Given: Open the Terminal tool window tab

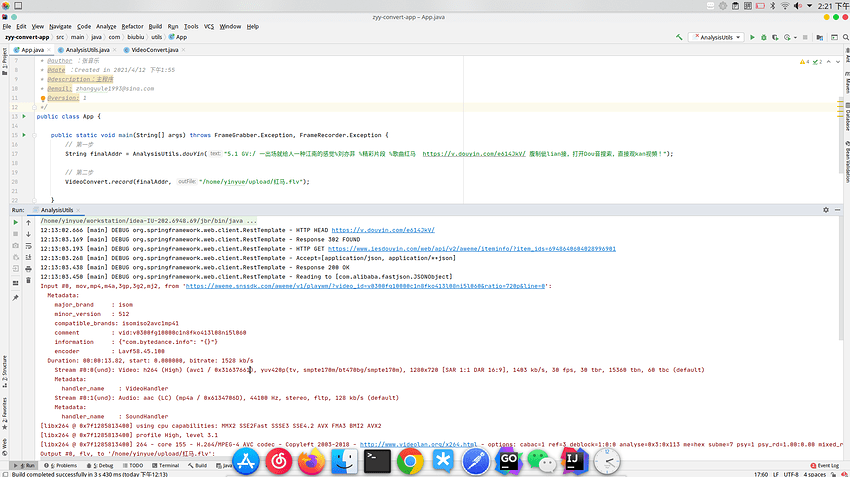Looking at the screenshot, I should click(166, 466).
